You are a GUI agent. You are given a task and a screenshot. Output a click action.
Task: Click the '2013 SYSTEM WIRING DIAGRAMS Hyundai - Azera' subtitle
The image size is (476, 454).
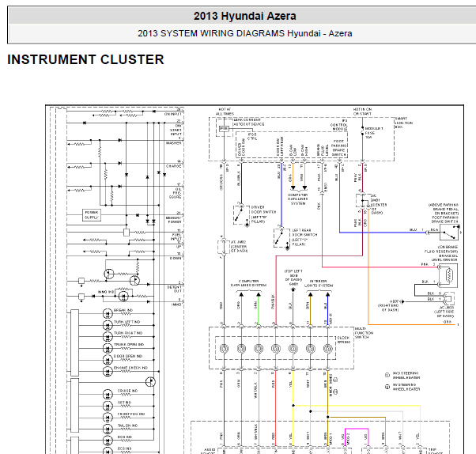coord(244,33)
